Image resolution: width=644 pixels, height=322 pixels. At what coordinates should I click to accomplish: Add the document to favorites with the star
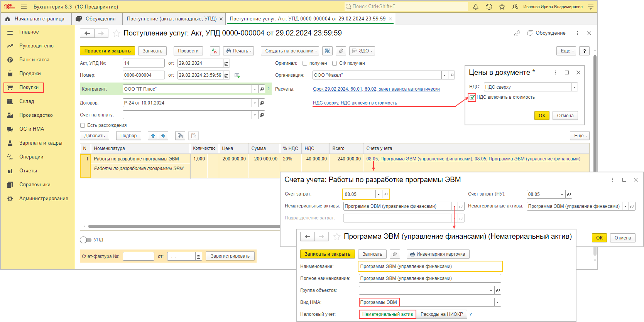[116, 34]
